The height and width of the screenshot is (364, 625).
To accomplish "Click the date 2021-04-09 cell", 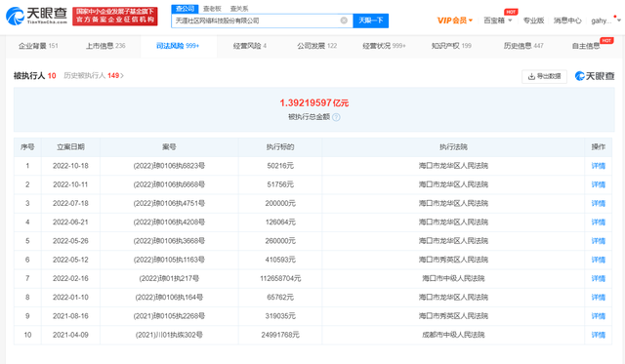I will 70,335.
